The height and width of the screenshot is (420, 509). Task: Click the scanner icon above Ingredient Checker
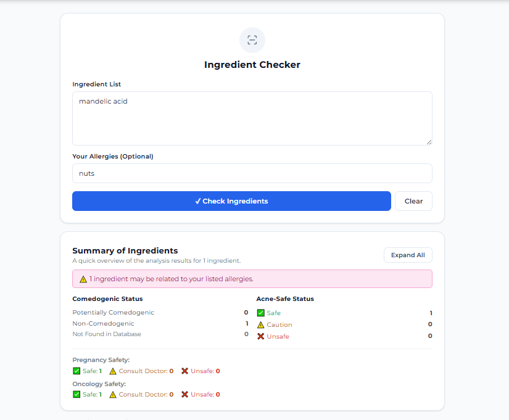[252, 40]
